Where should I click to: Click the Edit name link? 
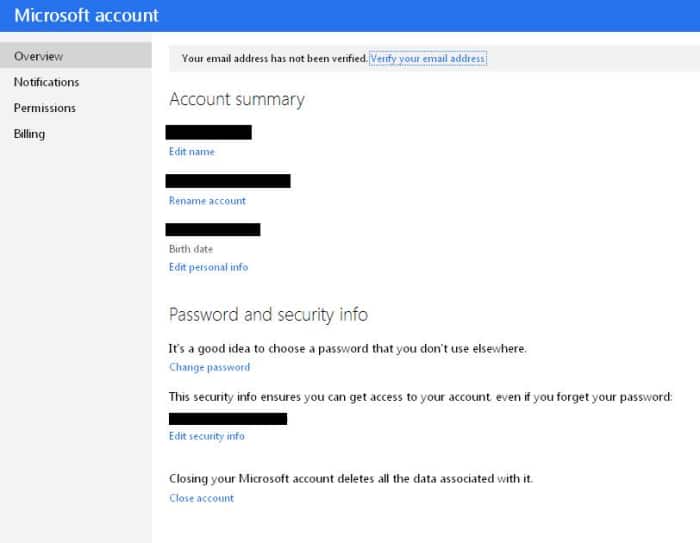(x=192, y=152)
